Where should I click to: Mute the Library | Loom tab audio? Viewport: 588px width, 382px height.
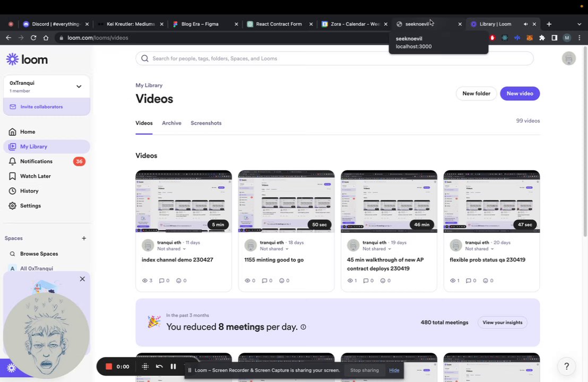coord(526,24)
